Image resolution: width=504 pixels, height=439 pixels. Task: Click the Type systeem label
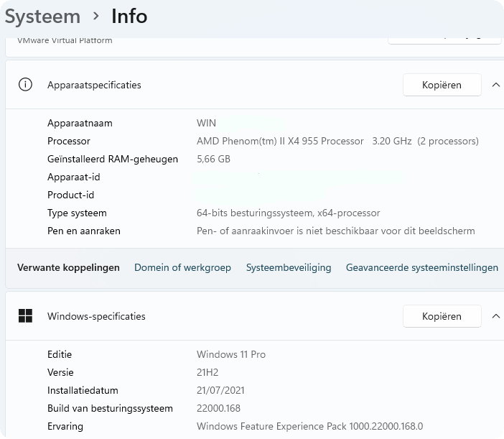77,213
